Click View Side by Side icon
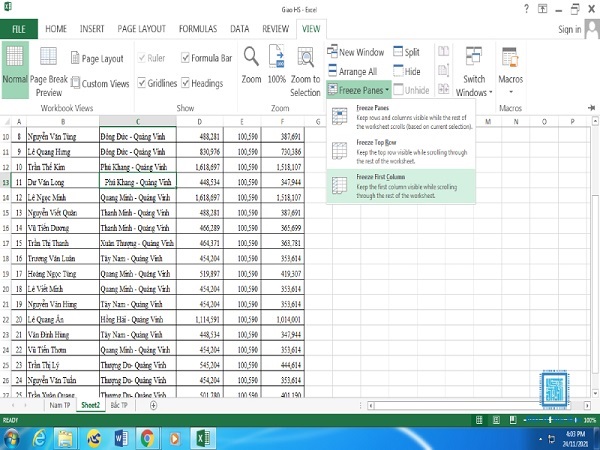 443,51
